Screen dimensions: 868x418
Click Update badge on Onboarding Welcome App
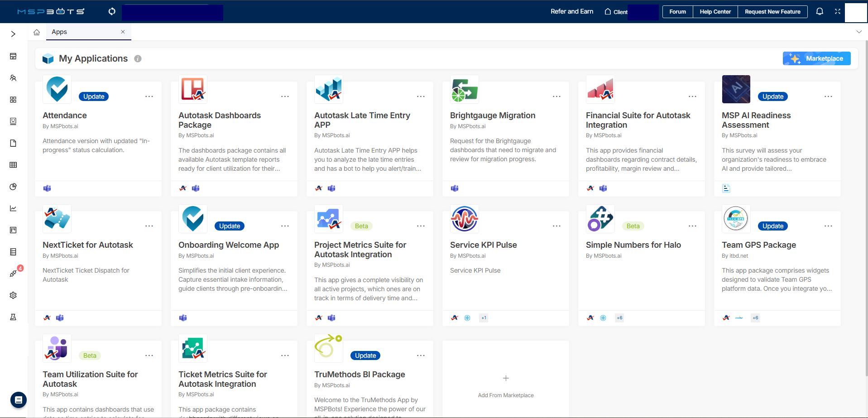click(230, 226)
